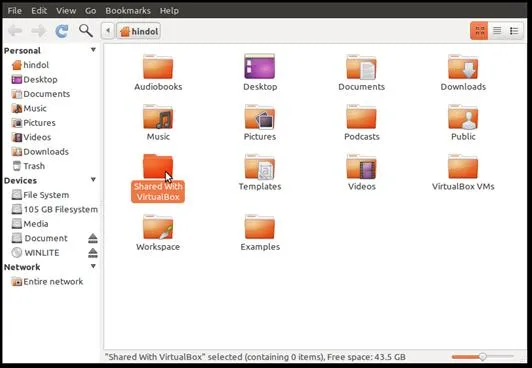Go back with the left arrow
The height and width of the screenshot is (368, 532).
click(15, 31)
